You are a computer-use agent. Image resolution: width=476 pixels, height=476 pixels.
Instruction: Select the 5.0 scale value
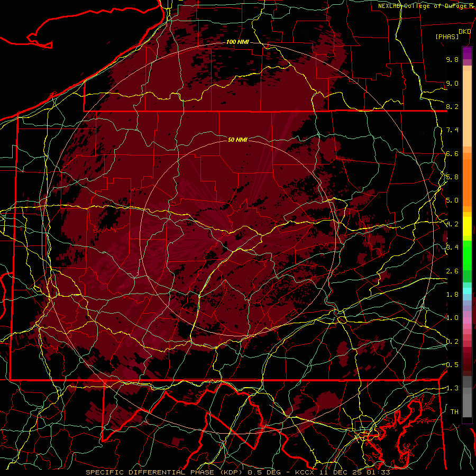[452, 200]
